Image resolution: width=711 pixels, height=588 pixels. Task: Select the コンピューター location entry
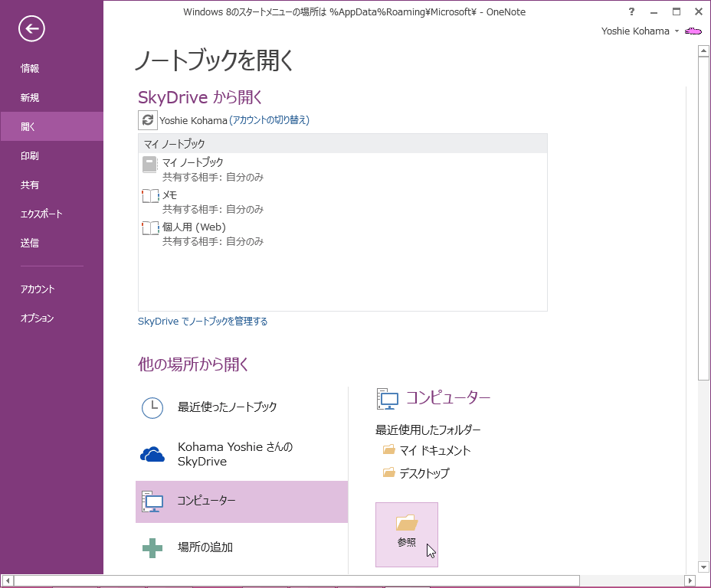pyautogui.click(x=241, y=501)
